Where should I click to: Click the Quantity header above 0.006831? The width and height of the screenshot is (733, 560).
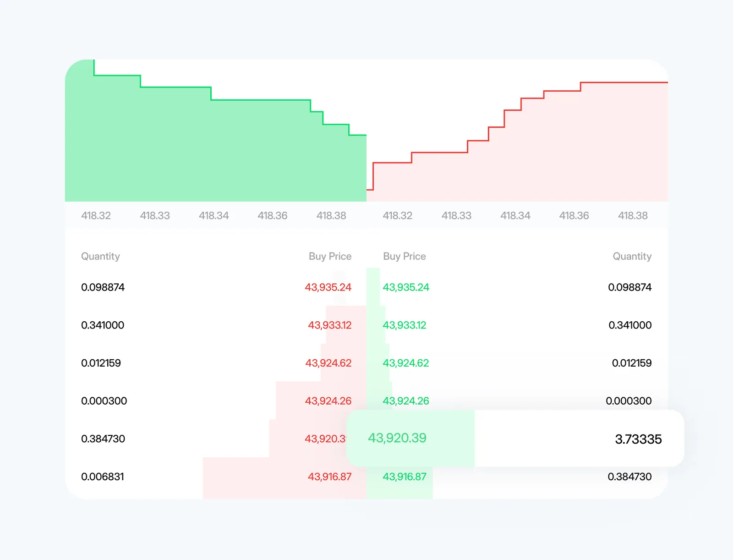100,257
